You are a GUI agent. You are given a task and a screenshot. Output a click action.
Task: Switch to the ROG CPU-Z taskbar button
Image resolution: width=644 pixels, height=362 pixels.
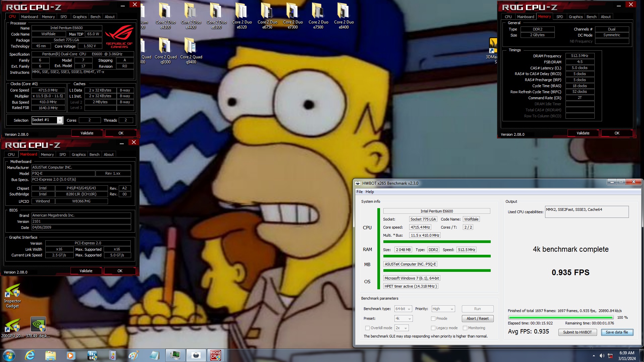click(216, 355)
